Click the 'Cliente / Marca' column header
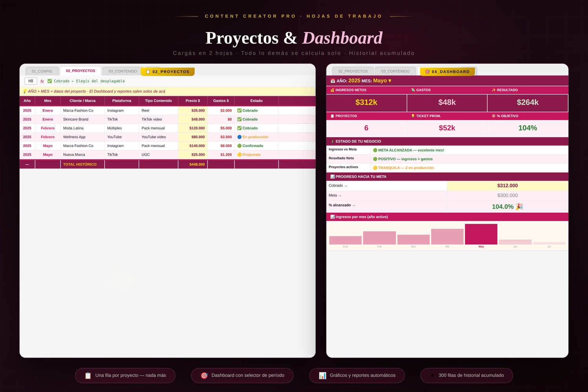The image size is (588, 392). coord(82,101)
